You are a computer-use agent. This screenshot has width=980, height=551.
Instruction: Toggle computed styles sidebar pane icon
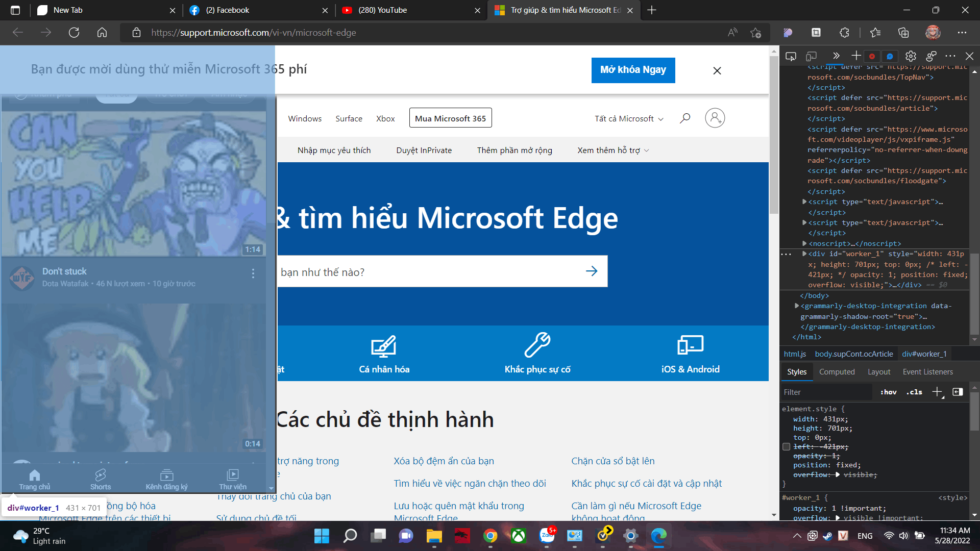click(958, 392)
